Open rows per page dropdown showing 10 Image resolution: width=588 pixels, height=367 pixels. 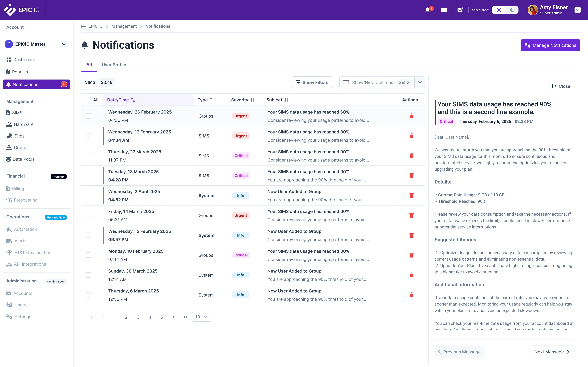pos(201,317)
